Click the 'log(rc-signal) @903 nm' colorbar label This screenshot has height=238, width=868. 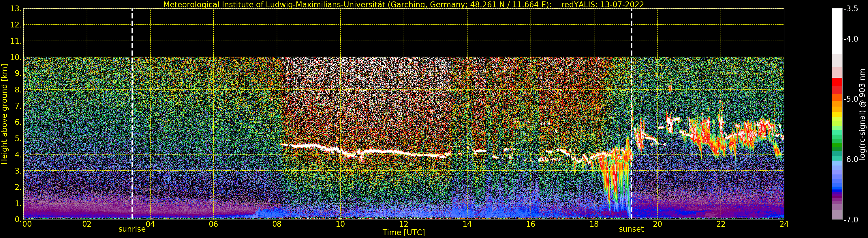862,114
